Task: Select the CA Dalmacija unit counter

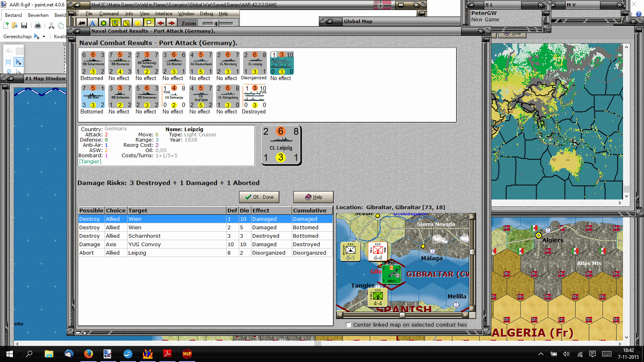Action: [x=174, y=97]
